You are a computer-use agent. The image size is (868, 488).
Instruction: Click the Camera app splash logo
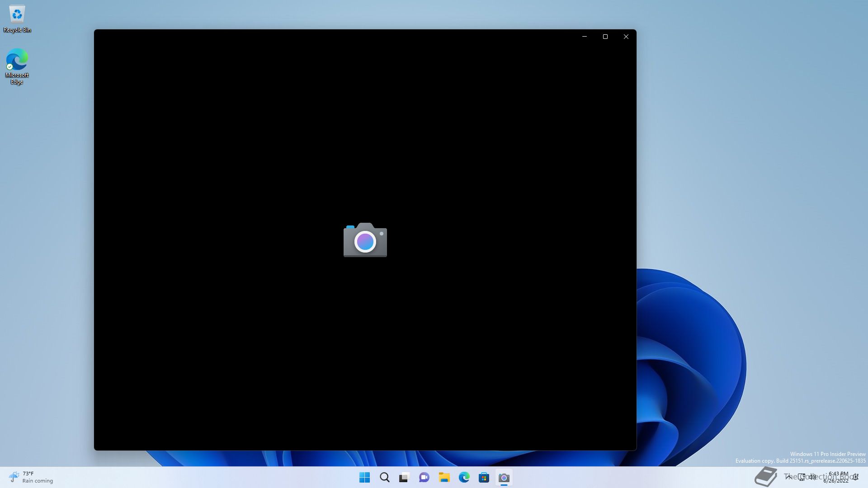pos(365,240)
